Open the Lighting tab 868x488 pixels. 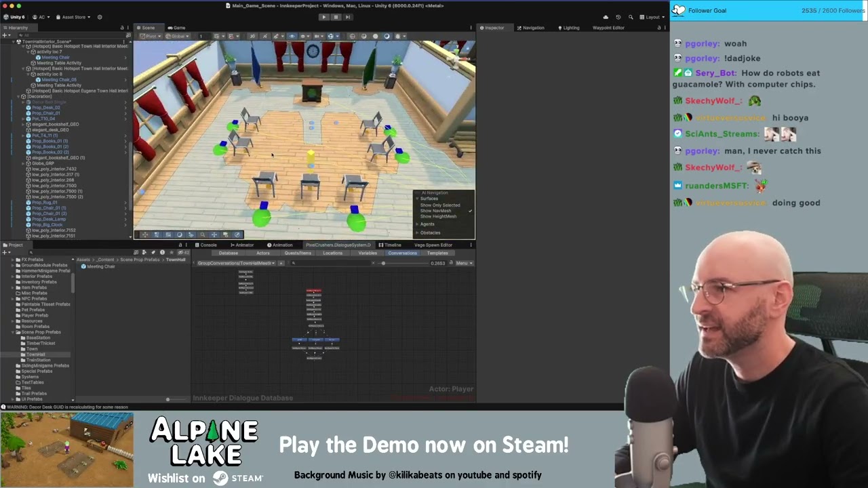coord(569,28)
